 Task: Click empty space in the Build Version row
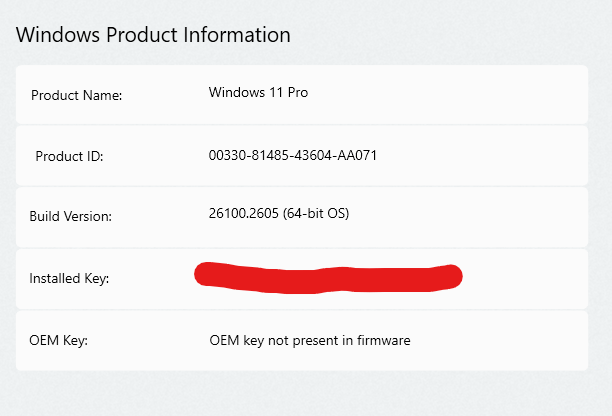click(468, 217)
